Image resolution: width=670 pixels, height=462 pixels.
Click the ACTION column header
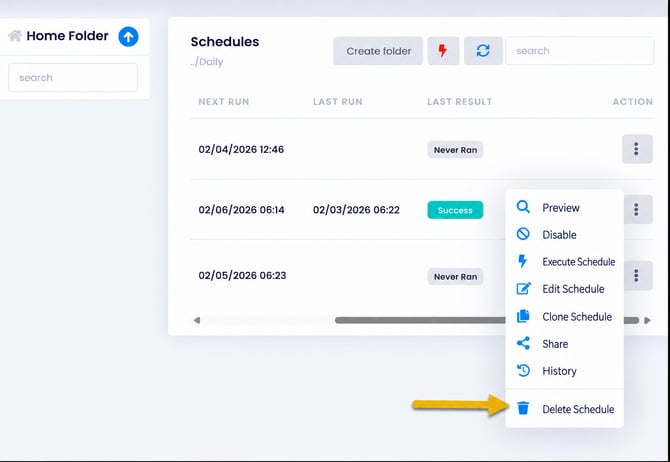(x=632, y=102)
